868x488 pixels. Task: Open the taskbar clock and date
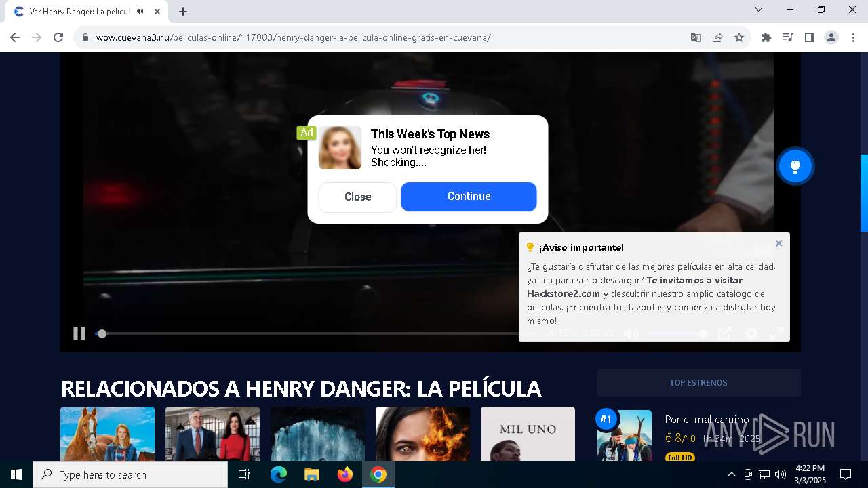tap(810, 474)
